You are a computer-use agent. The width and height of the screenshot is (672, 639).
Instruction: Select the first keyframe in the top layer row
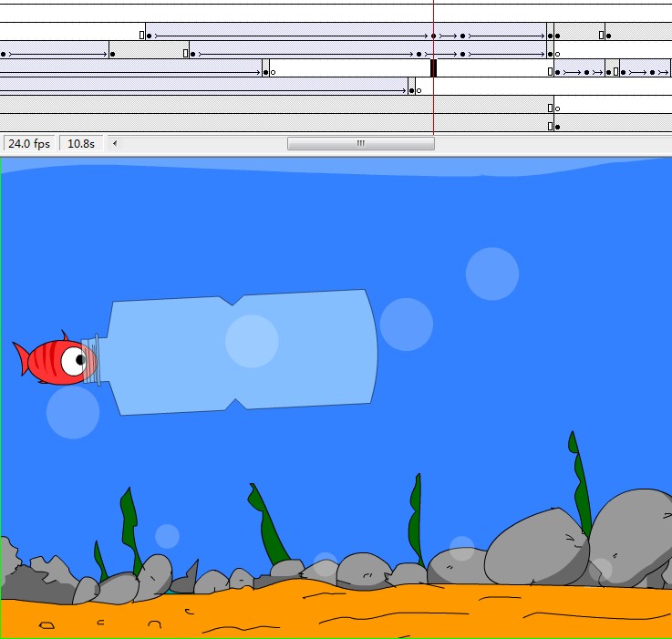(149, 36)
